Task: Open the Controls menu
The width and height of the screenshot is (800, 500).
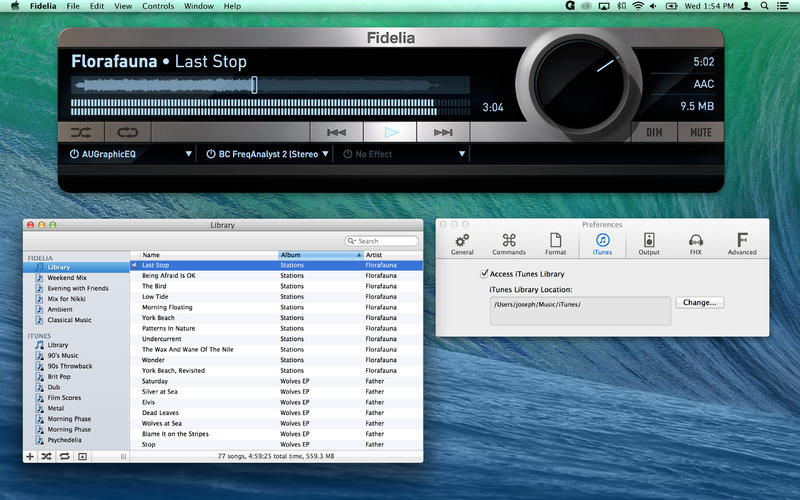Action: pos(158,6)
